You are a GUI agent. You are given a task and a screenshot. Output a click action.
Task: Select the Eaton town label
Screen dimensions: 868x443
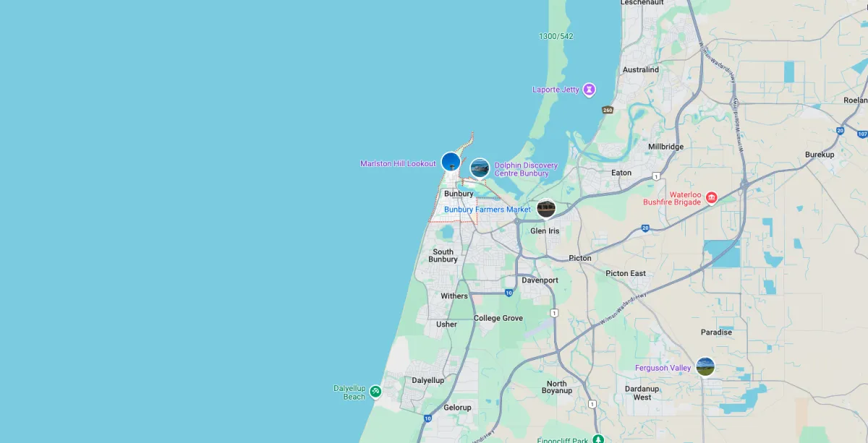[621, 173]
